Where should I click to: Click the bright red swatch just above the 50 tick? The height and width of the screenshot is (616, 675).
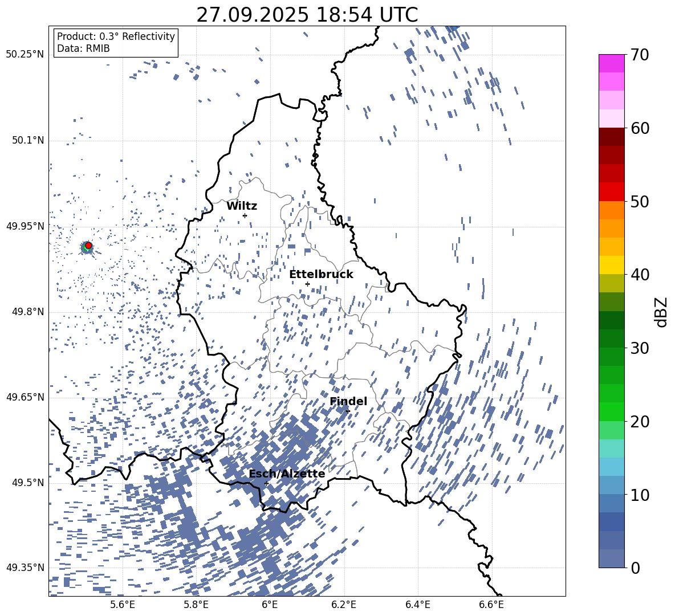coord(611,192)
